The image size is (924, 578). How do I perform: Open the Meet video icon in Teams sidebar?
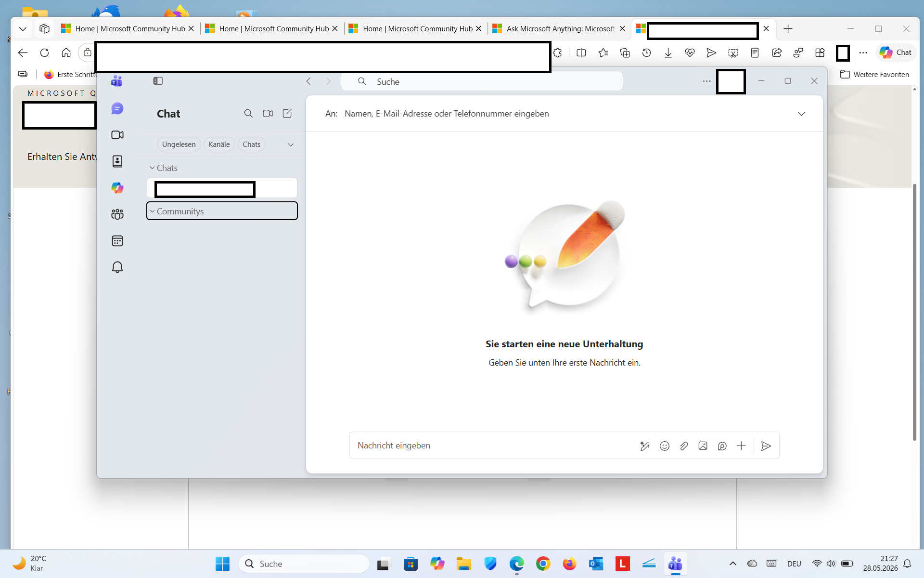pyautogui.click(x=117, y=135)
